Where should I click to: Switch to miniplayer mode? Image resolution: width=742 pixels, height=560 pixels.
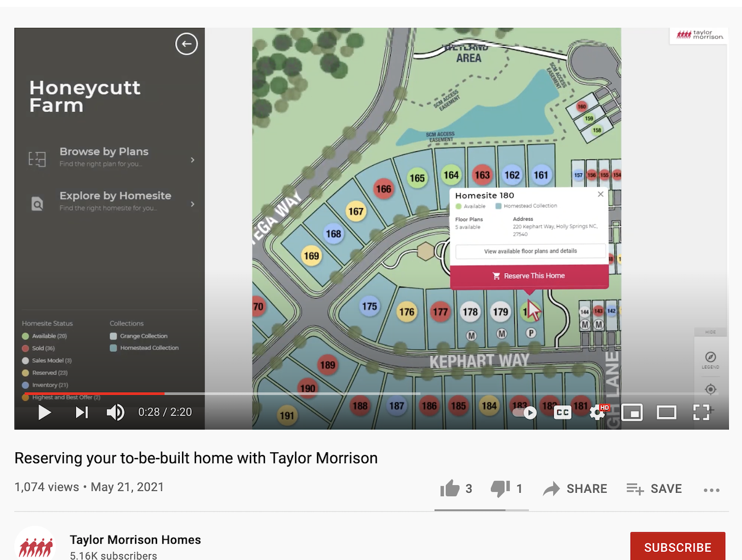(x=632, y=413)
